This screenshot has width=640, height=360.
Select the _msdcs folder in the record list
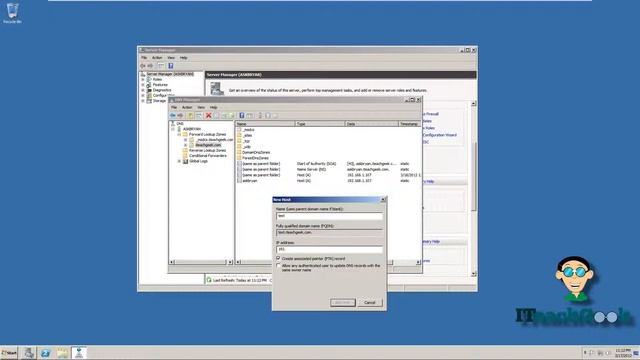click(x=246, y=130)
